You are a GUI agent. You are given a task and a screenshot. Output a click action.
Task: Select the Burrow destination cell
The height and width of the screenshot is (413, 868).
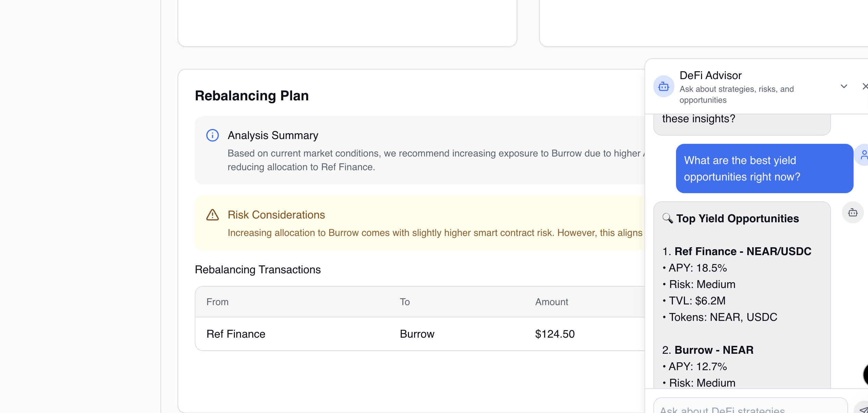pos(417,334)
